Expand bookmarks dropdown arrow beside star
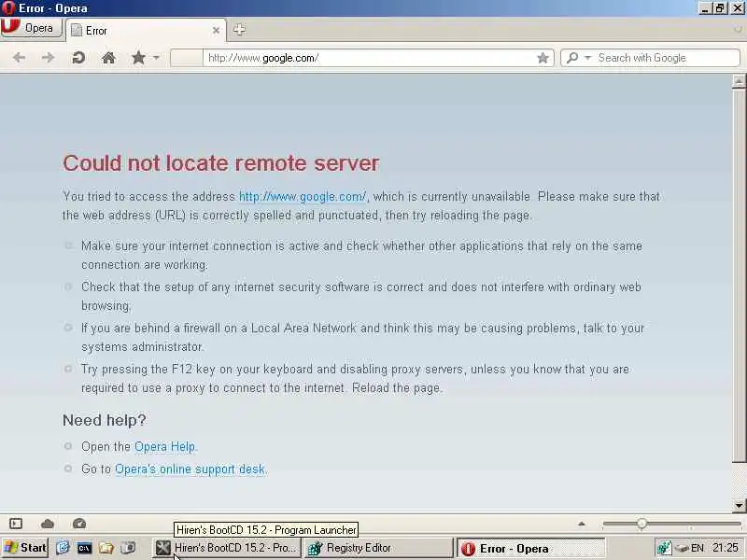The image size is (747, 560). tap(156, 58)
